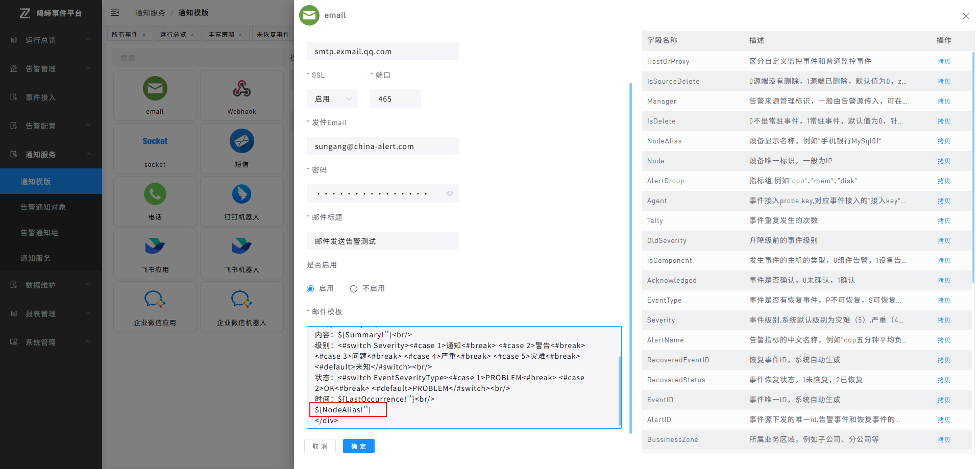Select the email notification template icon
The image size is (980, 469).
[x=155, y=95]
